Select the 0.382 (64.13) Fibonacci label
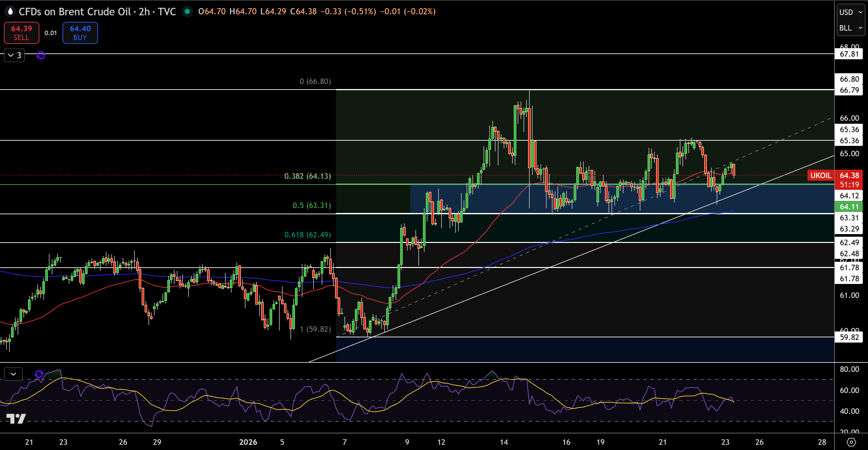The image size is (868, 450). [308, 176]
